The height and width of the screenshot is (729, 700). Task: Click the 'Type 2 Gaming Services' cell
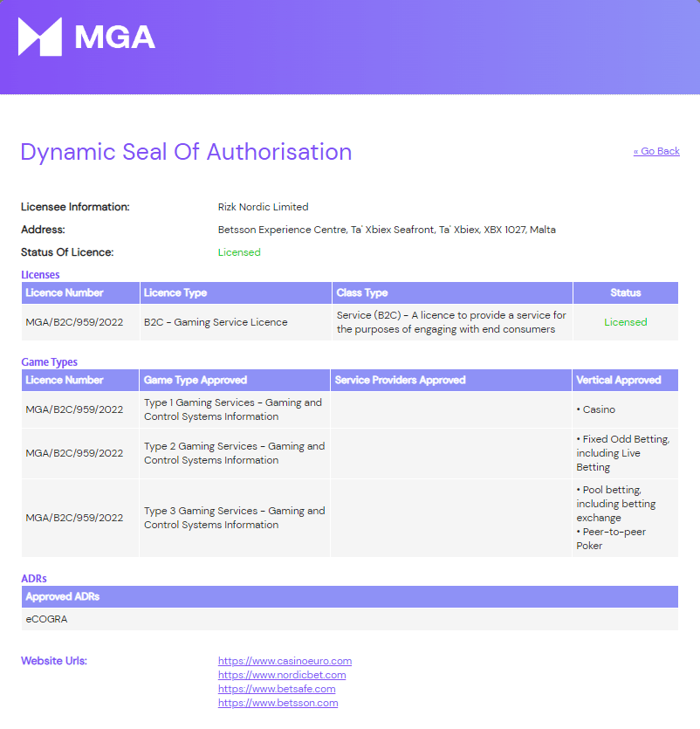(234, 453)
